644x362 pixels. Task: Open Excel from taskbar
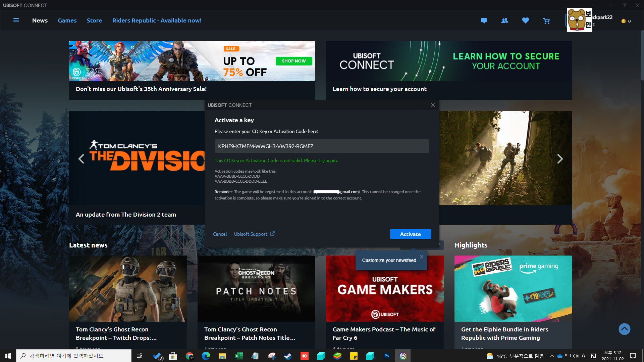click(x=238, y=356)
